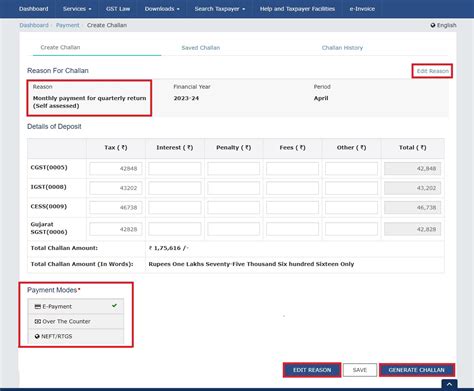The width and height of the screenshot is (474, 391).
Task: Click the GENERATE CHALLAN button
Action: (x=417, y=370)
